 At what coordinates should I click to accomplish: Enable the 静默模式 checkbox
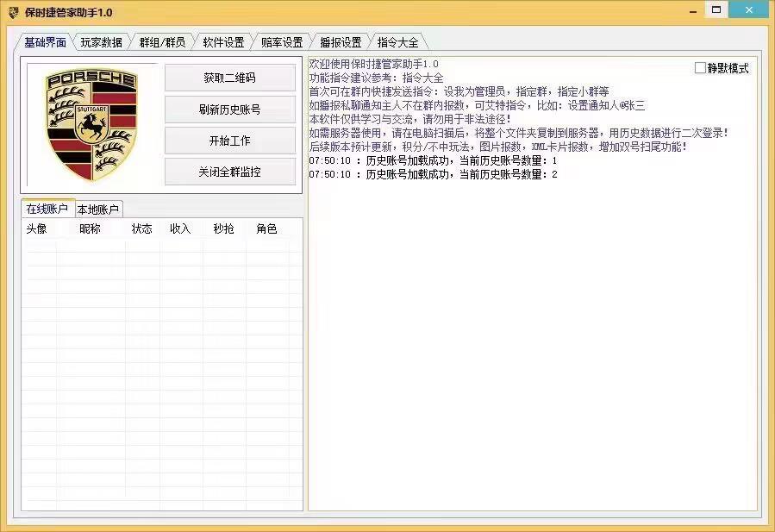pyautogui.click(x=700, y=68)
